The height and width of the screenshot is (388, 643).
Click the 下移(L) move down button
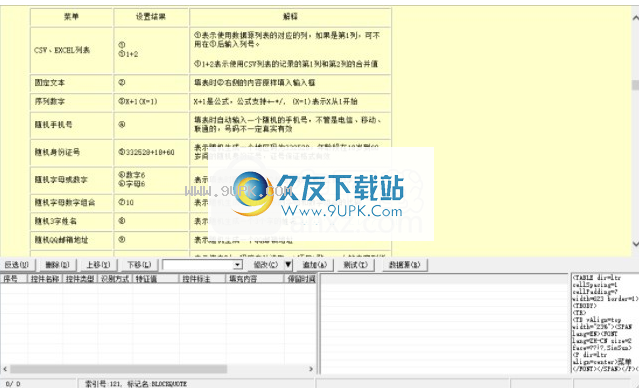click(x=139, y=265)
